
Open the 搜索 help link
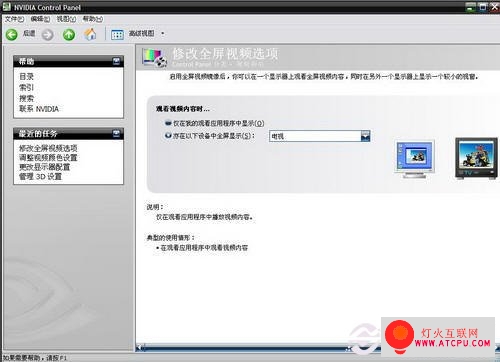[x=26, y=98]
